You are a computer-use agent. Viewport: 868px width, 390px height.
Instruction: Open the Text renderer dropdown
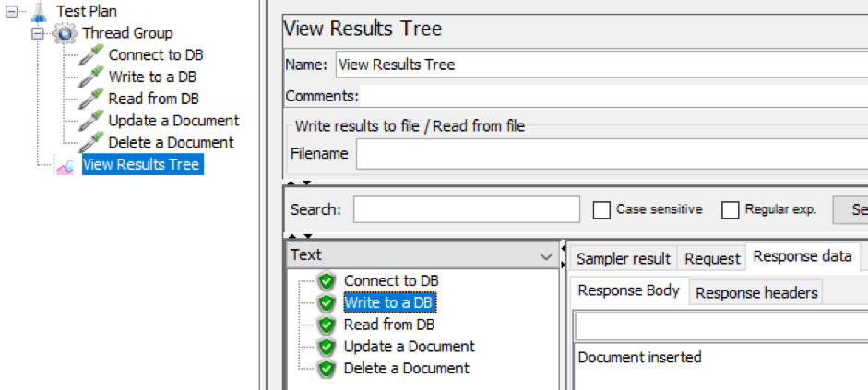pos(423,255)
